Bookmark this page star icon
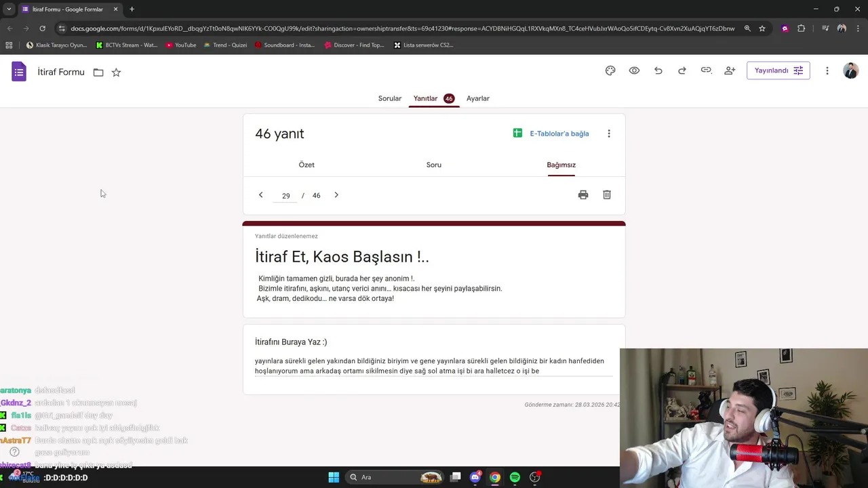The height and width of the screenshot is (488, 868). pyautogui.click(x=762, y=28)
